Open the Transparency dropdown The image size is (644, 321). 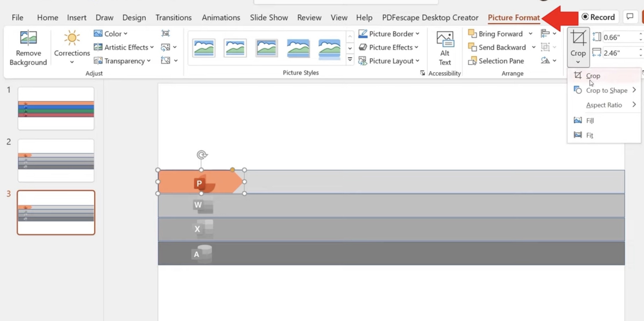122,61
